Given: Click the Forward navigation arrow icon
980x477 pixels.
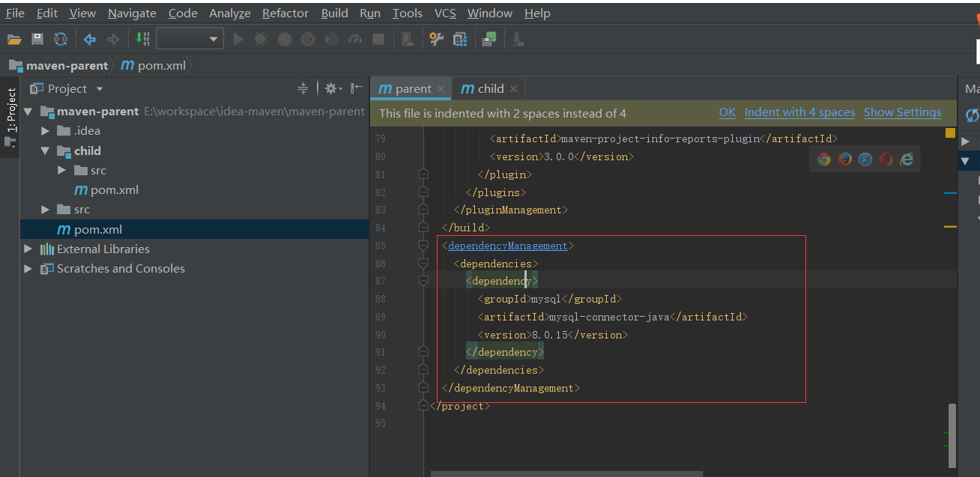Looking at the screenshot, I should pos(113,39).
